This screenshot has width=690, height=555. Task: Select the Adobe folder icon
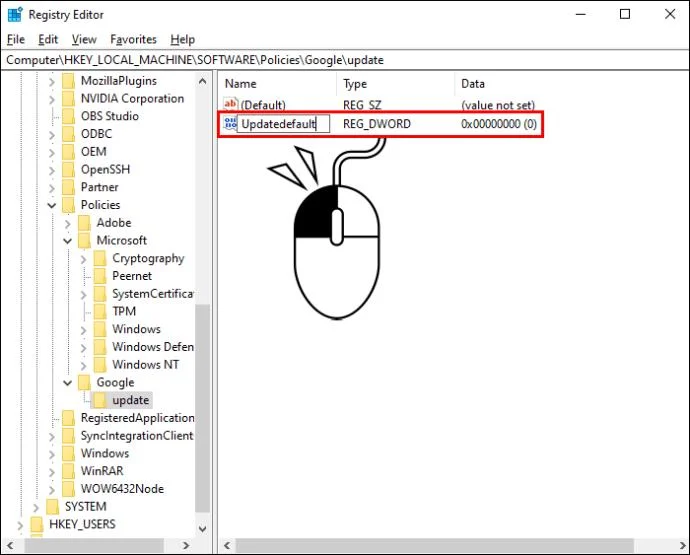84,223
